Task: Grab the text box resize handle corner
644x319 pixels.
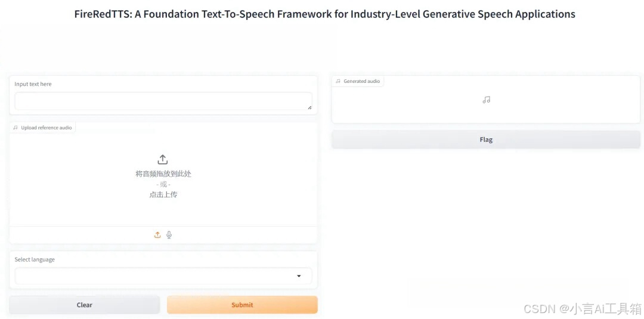Action: point(309,107)
